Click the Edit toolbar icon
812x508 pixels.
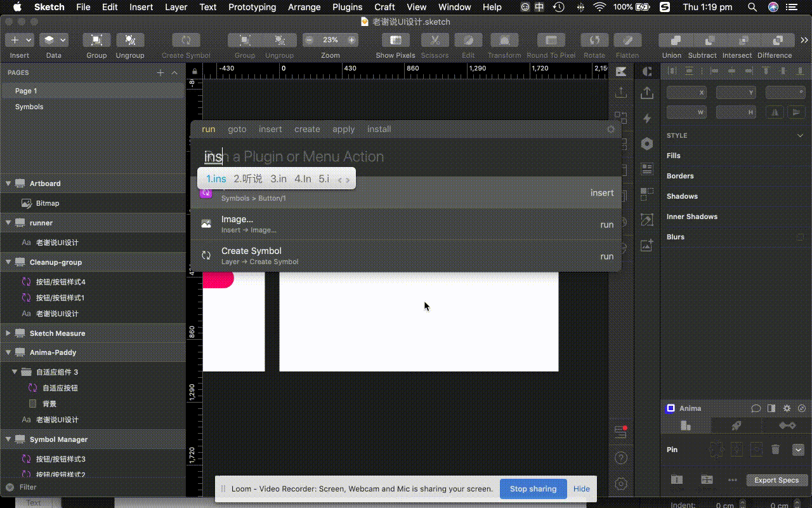[x=468, y=40]
